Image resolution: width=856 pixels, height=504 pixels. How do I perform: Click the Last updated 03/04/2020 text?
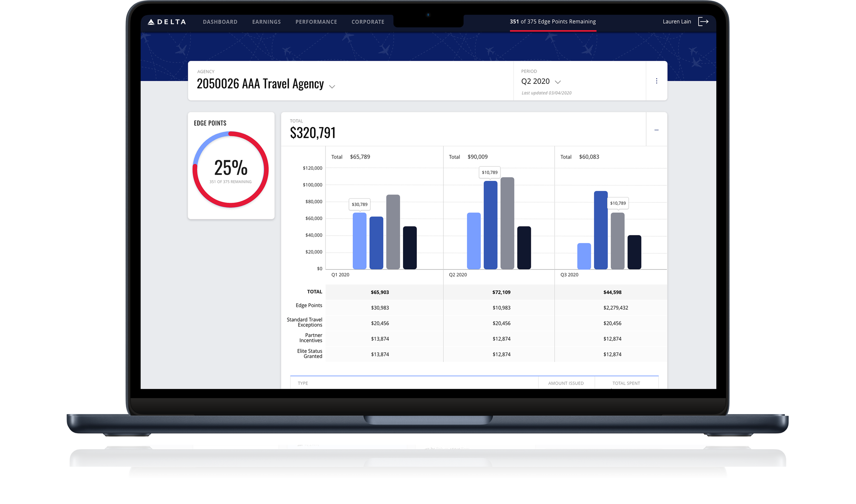(546, 93)
